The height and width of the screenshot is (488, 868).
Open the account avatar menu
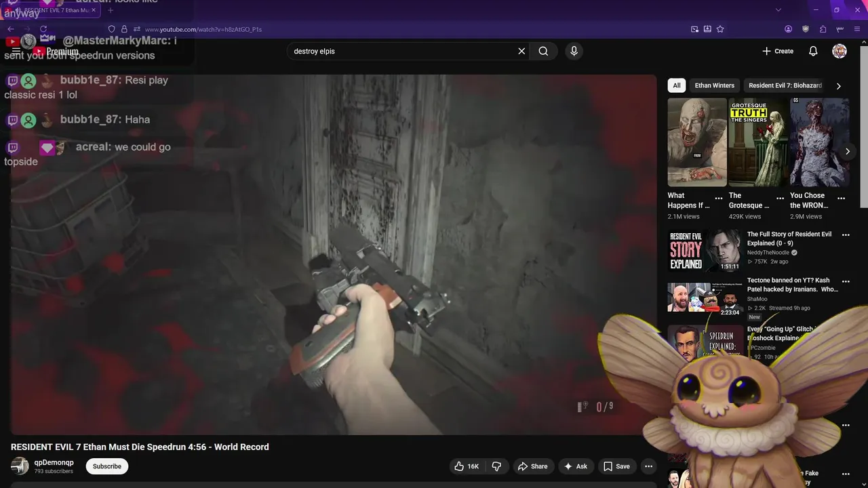point(840,51)
